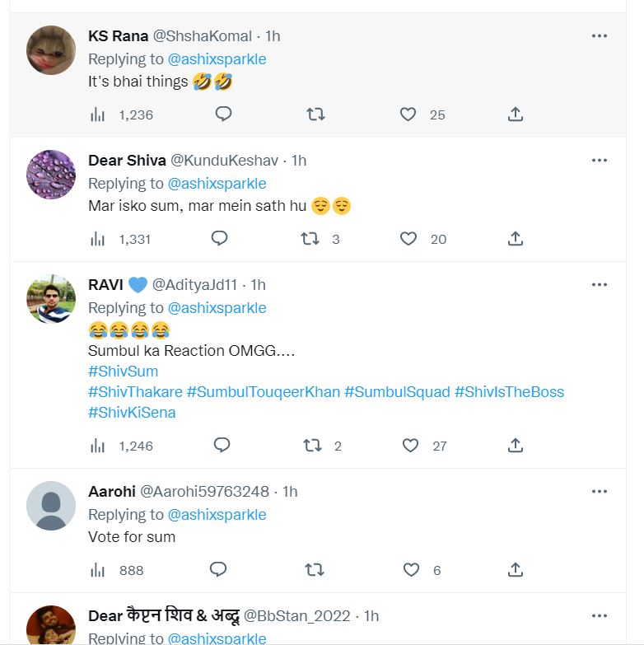Retweet KS Rana's bhai things tweet
644x645 pixels.
(x=315, y=115)
